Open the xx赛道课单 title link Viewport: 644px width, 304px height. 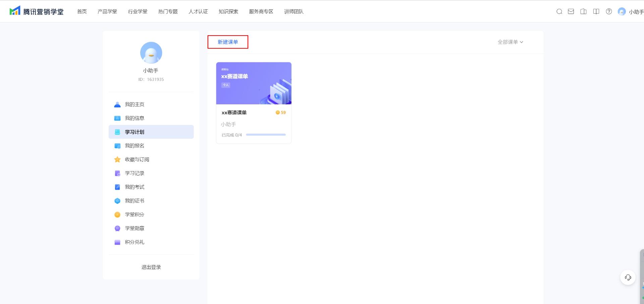click(x=234, y=112)
